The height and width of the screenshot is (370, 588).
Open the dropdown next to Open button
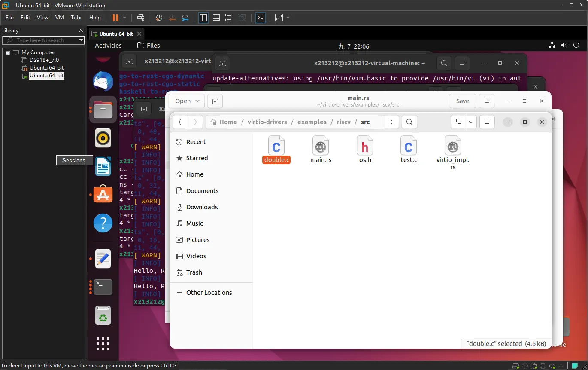pos(197,101)
